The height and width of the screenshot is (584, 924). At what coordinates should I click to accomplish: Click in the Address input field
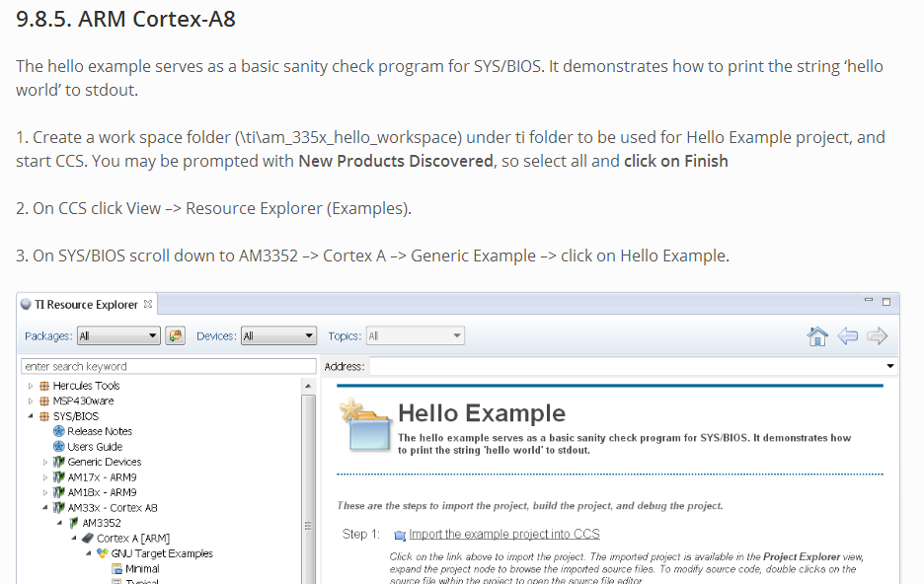[627, 366]
